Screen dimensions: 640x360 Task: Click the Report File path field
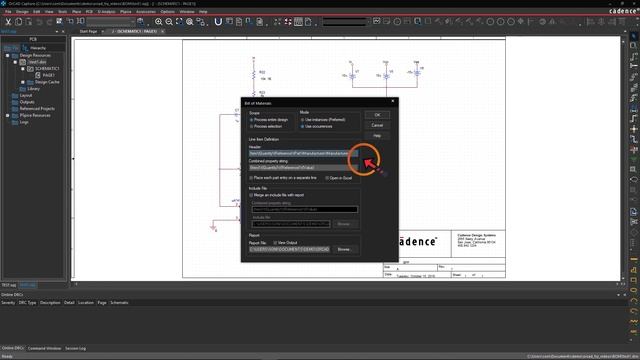(289, 249)
